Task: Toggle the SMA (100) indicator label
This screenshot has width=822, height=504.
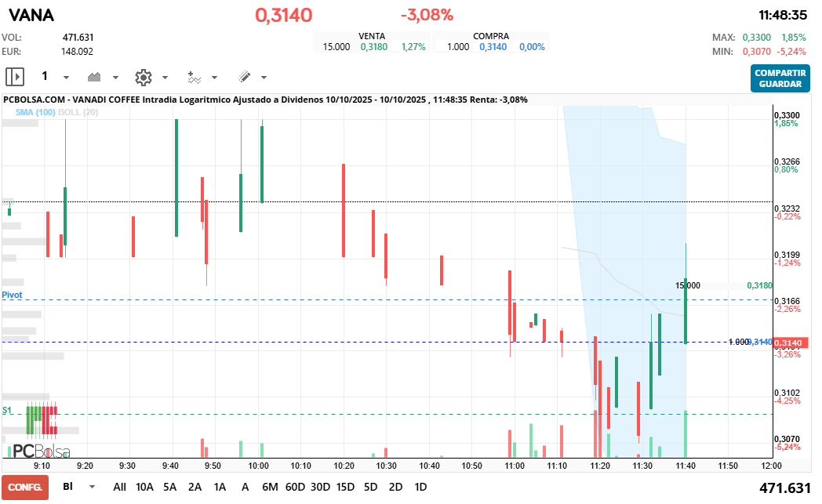Action: (35, 112)
